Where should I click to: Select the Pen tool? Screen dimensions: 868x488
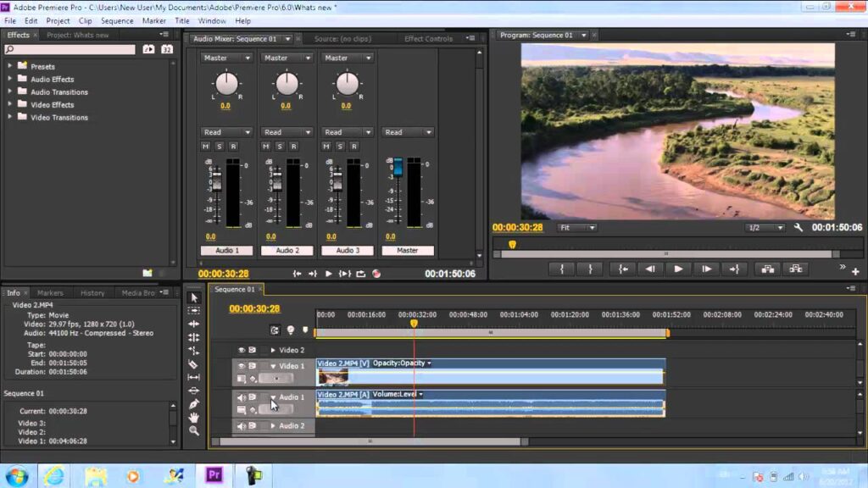(x=194, y=404)
